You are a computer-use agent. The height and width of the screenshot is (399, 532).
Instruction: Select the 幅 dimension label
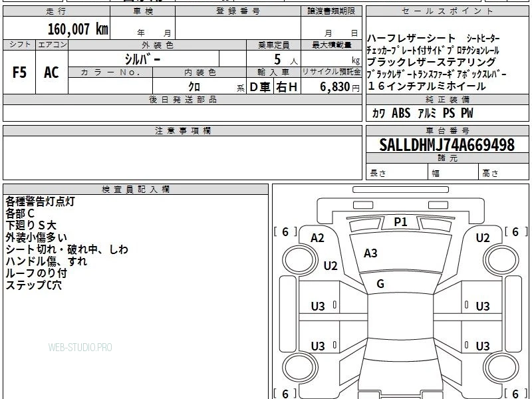[436, 174]
